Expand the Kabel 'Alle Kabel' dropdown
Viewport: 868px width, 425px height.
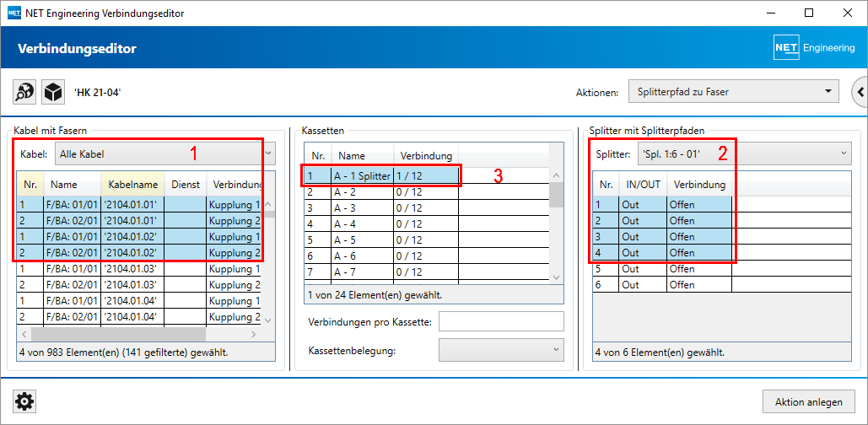164,154
